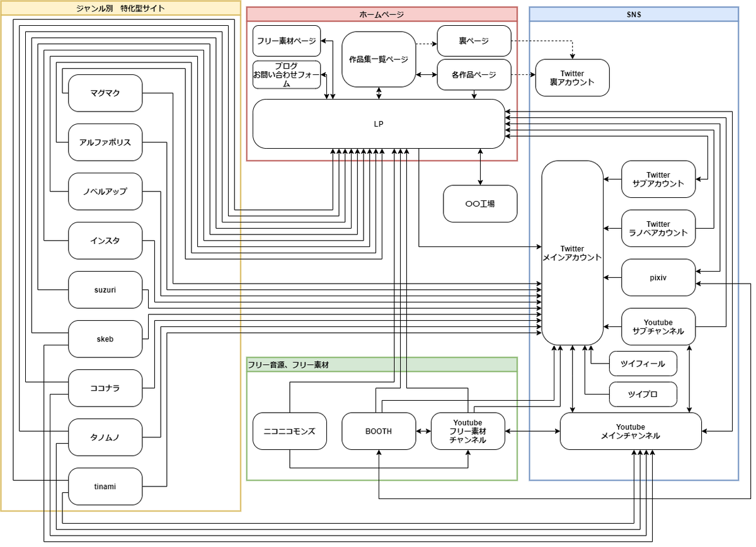The width and height of the screenshot is (756, 547).
Task: Select the Youtube フリー素材チャンネル node
Action: pos(467,431)
